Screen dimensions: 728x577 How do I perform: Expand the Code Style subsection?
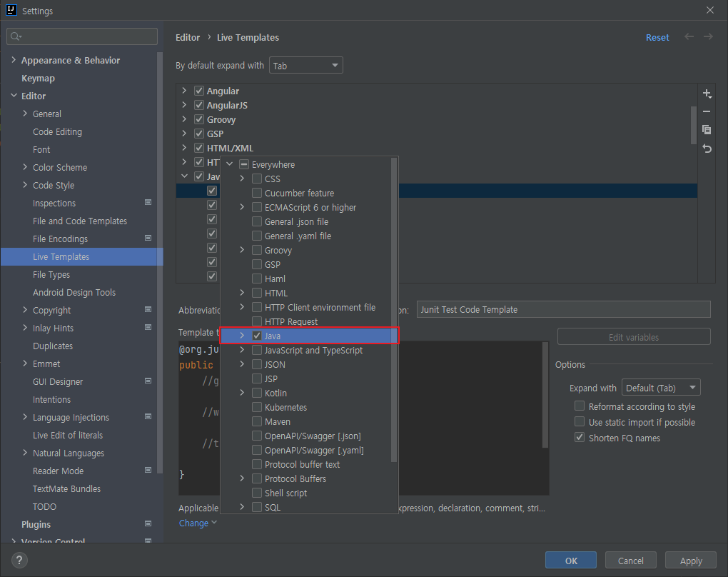coord(25,185)
